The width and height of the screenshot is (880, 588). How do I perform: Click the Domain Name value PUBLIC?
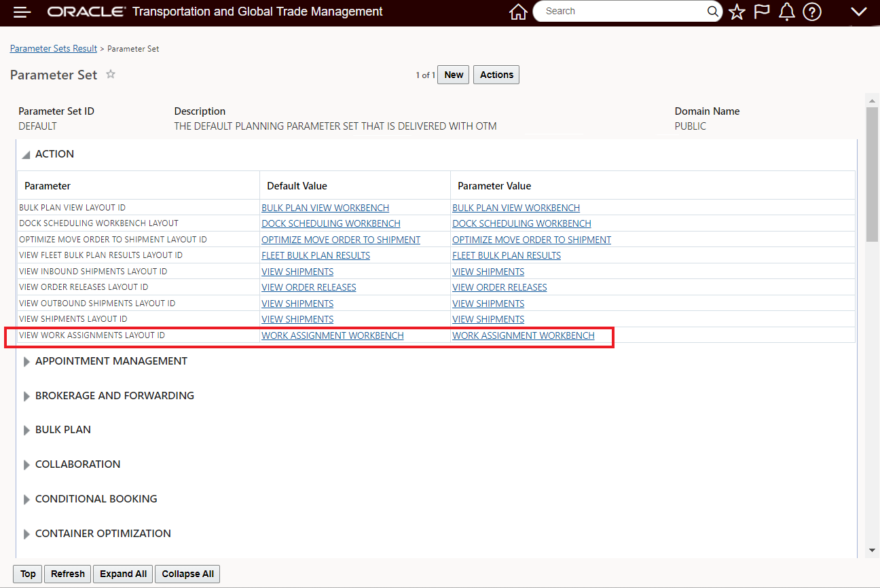tap(691, 126)
